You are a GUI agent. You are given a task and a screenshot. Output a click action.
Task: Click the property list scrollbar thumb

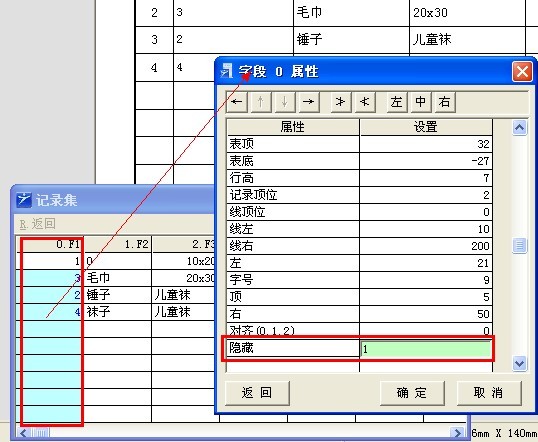pos(519,246)
